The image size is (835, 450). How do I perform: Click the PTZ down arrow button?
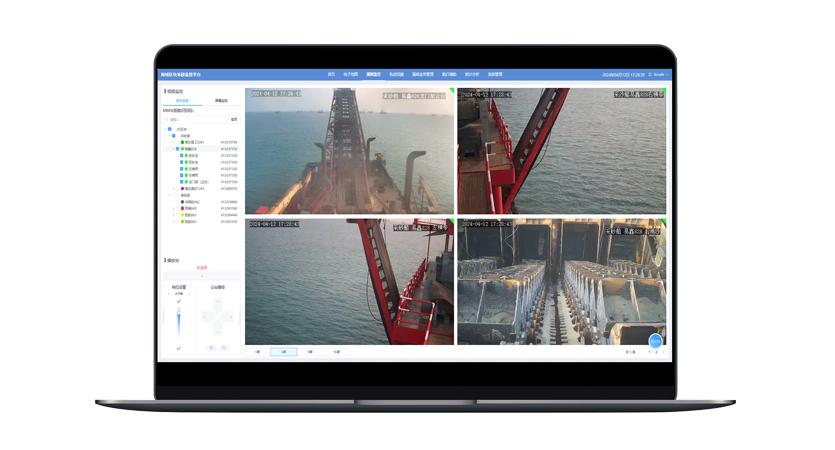click(217, 332)
